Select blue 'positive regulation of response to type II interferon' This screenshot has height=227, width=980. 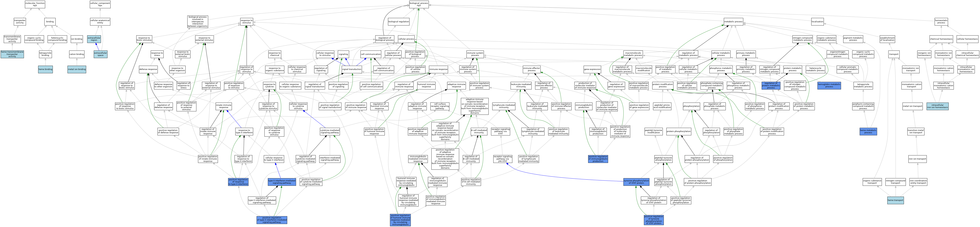click(x=238, y=182)
